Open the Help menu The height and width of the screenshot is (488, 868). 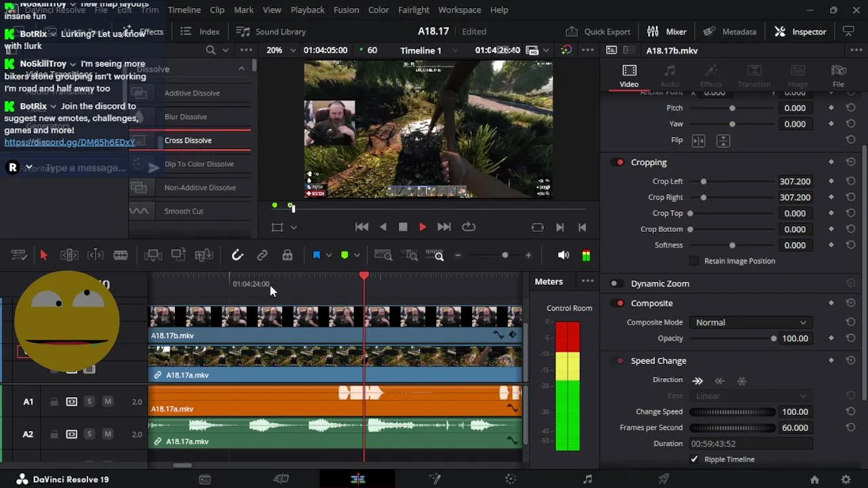pyautogui.click(x=499, y=10)
